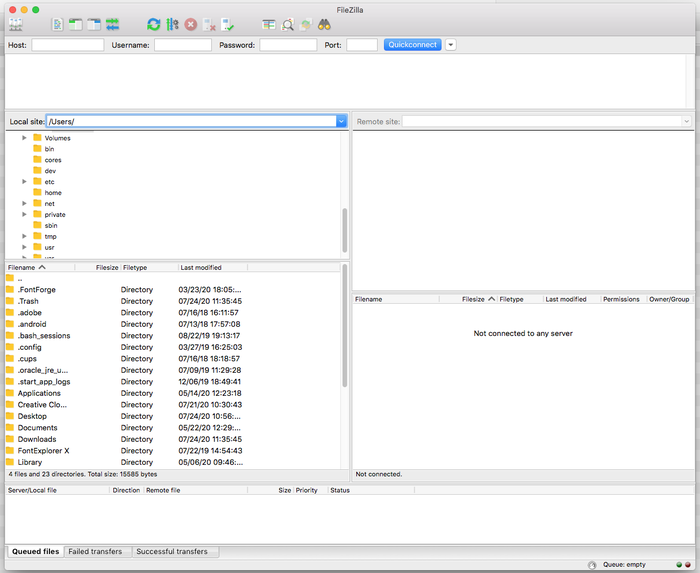Expand the net folder in tree
The height and width of the screenshot is (573, 700).
(x=25, y=203)
